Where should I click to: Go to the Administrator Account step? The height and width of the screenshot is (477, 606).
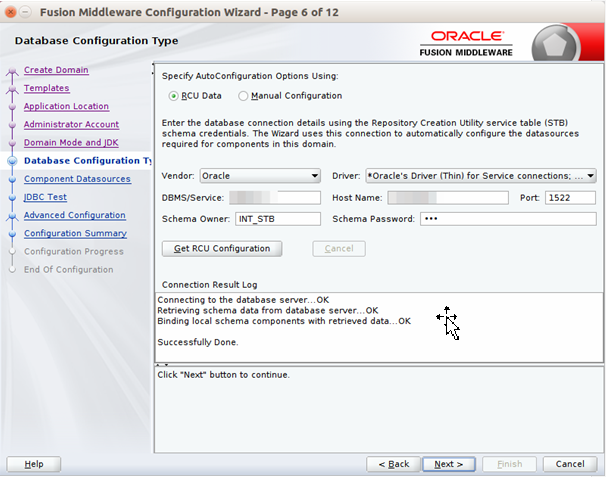tap(71, 124)
